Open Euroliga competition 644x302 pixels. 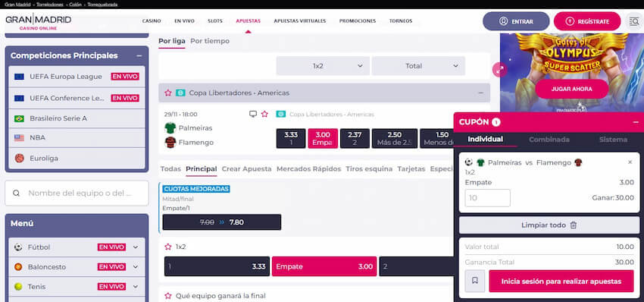click(77, 158)
